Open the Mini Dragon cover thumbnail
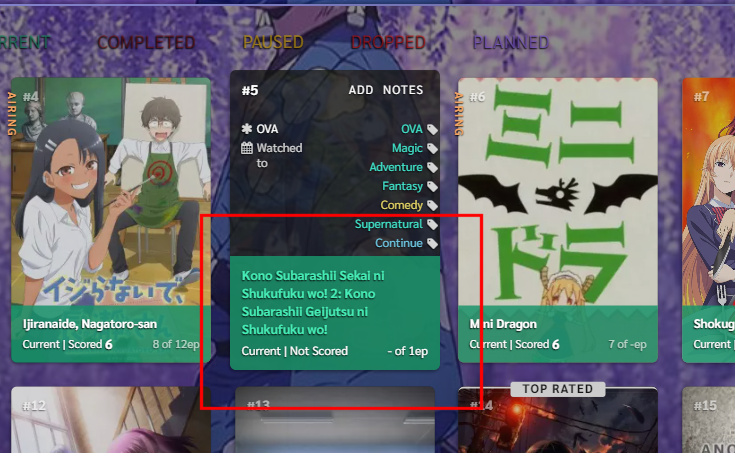 tap(558, 192)
